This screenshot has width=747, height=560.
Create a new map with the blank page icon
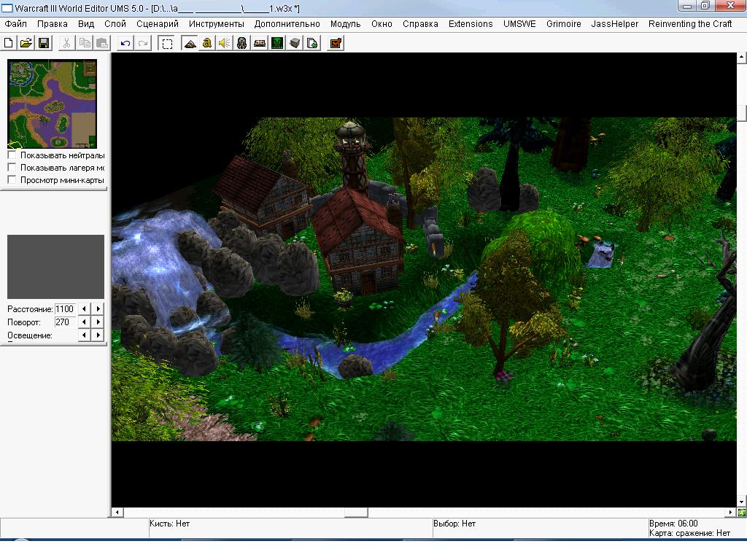coord(9,43)
